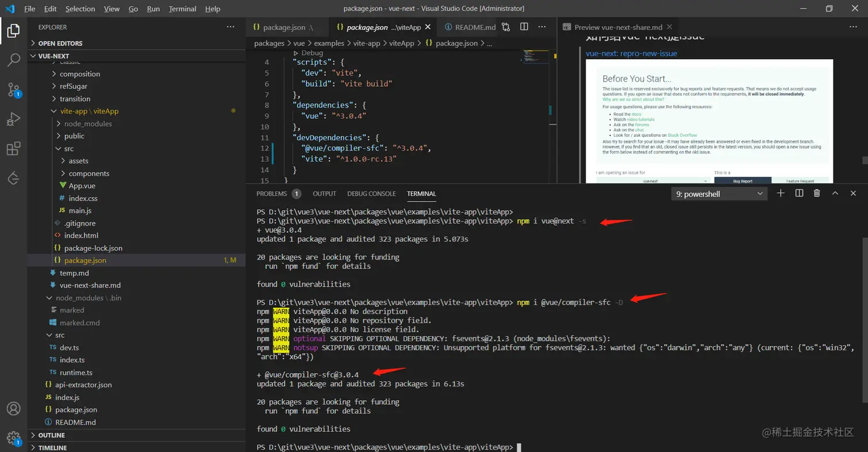Click the Before You Start preview image
Image resolution: width=868 pixels, height=452 pixels.
coord(710,121)
